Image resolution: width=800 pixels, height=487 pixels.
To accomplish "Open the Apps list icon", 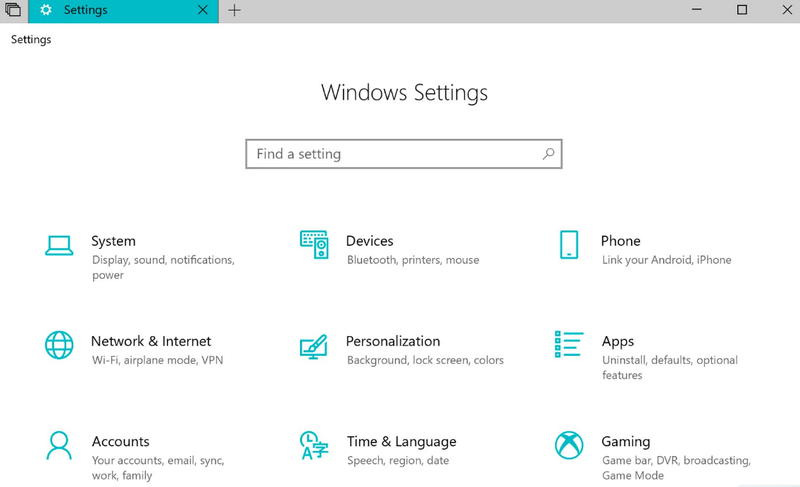I will 569,344.
